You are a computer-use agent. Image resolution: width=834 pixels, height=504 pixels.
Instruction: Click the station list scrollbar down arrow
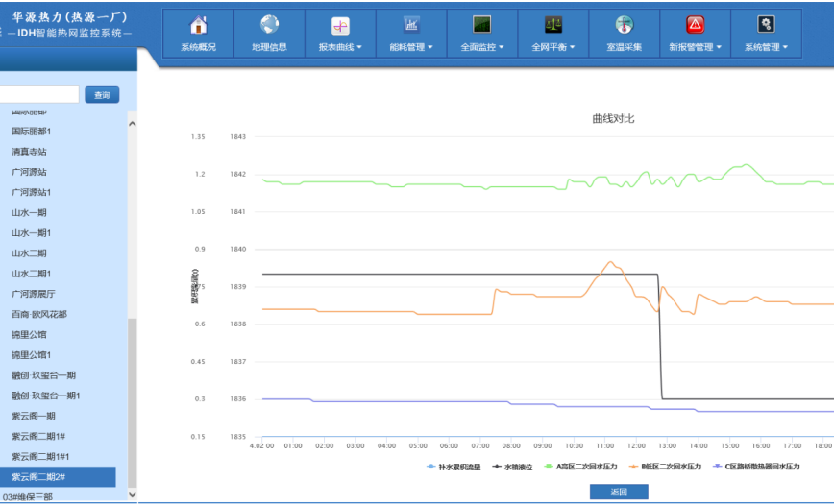133,493
